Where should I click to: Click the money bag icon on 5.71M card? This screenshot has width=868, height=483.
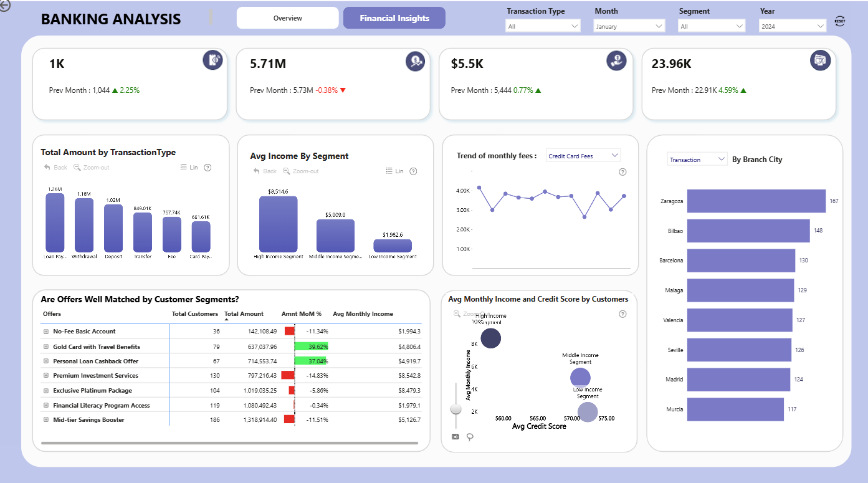(x=416, y=60)
